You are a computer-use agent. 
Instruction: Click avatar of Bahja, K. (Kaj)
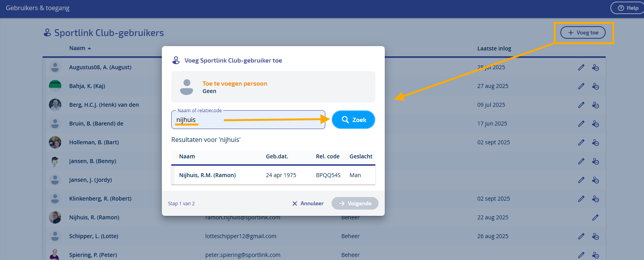point(55,86)
